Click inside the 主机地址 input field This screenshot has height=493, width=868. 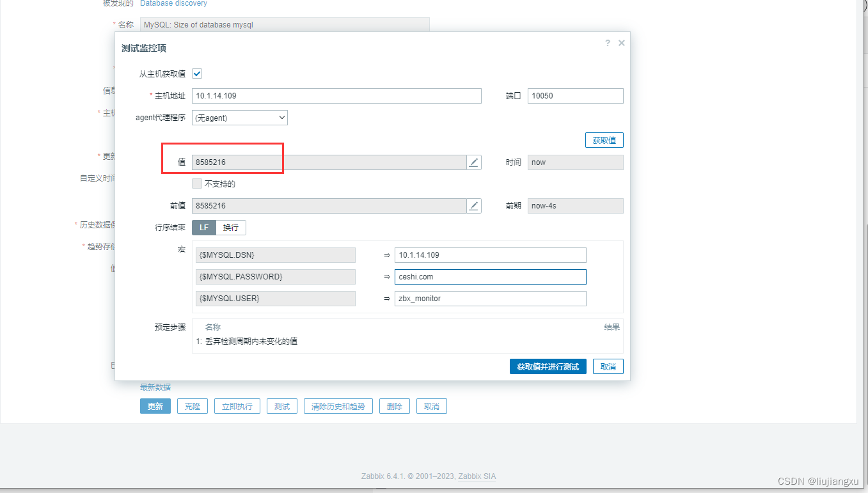(337, 95)
